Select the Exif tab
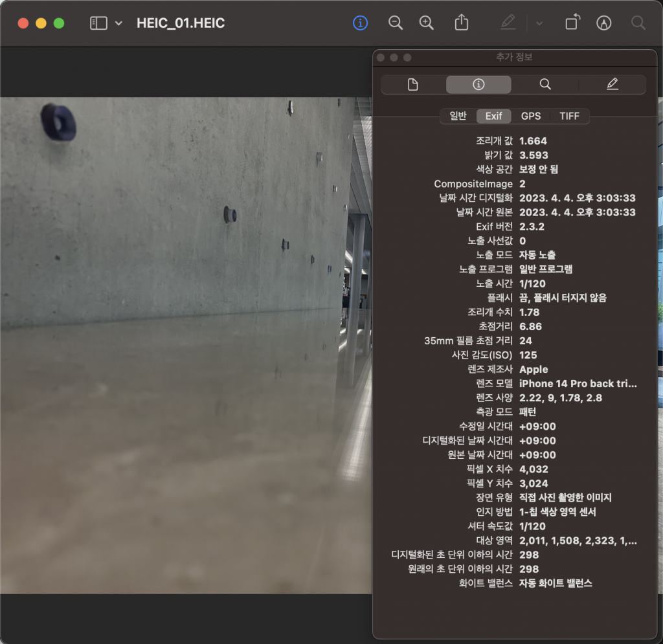663x644 pixels. pyautogui.click(x=493, y=117)
